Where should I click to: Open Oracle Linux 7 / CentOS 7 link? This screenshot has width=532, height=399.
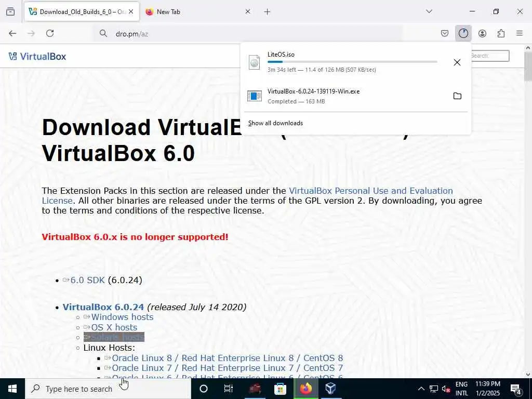(228, 368)
